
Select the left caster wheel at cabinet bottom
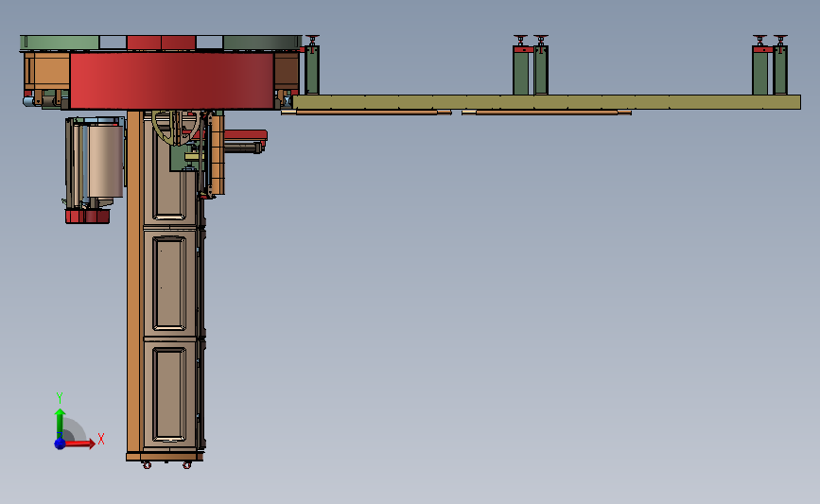[x=147, y=465]
